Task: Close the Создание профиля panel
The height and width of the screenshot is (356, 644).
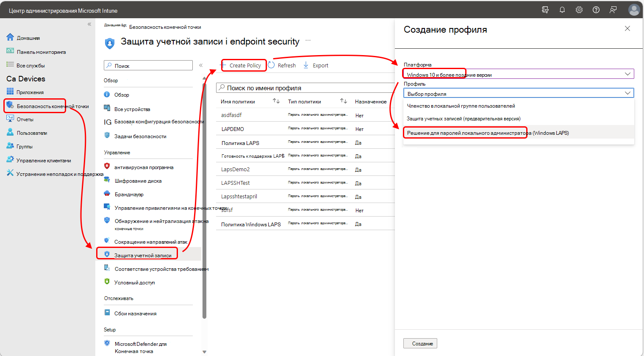Action: pyautogui.click(x=627, y=28)
